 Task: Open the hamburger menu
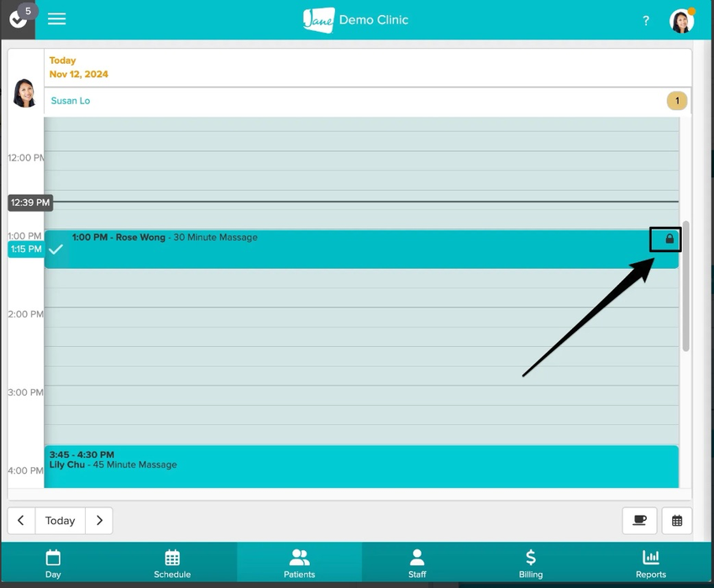pyautogui.click(x=57, y=19)
